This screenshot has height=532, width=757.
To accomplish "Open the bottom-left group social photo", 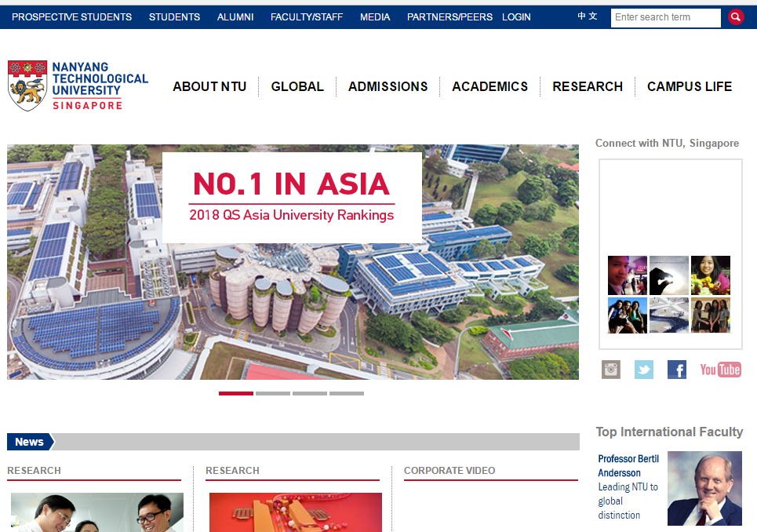I will [x=627, y=315].
